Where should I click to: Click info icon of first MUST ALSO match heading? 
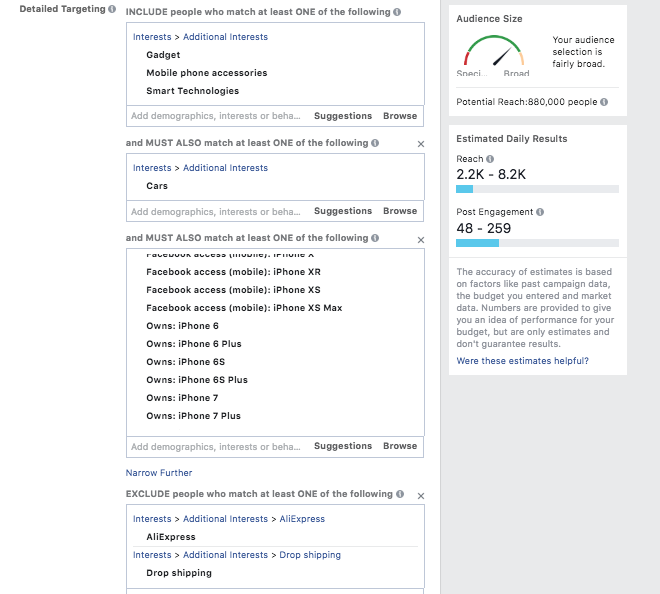(x=375, y=143)
